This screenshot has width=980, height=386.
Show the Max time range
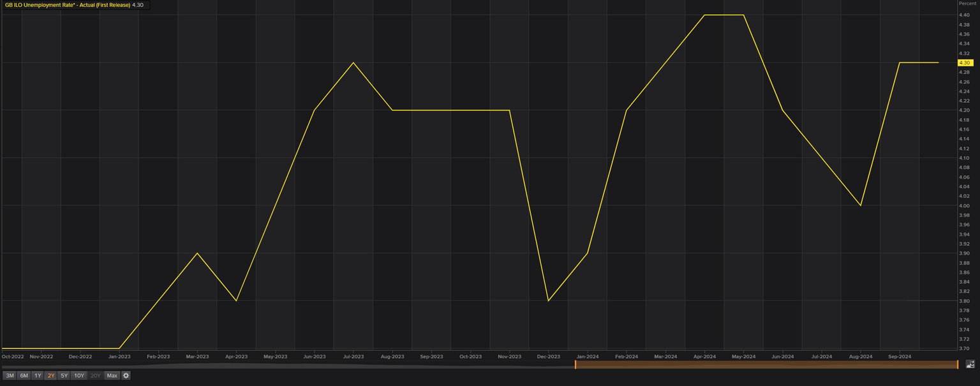(x=112, y=376)
